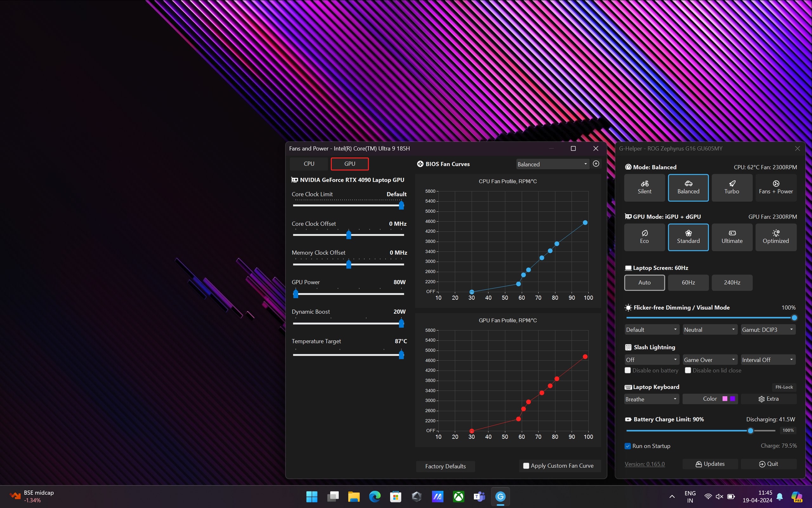Screen dimensions: 812x508
Task: Expand the Gamut: DCIP3 dropdown
Action: 768,330
